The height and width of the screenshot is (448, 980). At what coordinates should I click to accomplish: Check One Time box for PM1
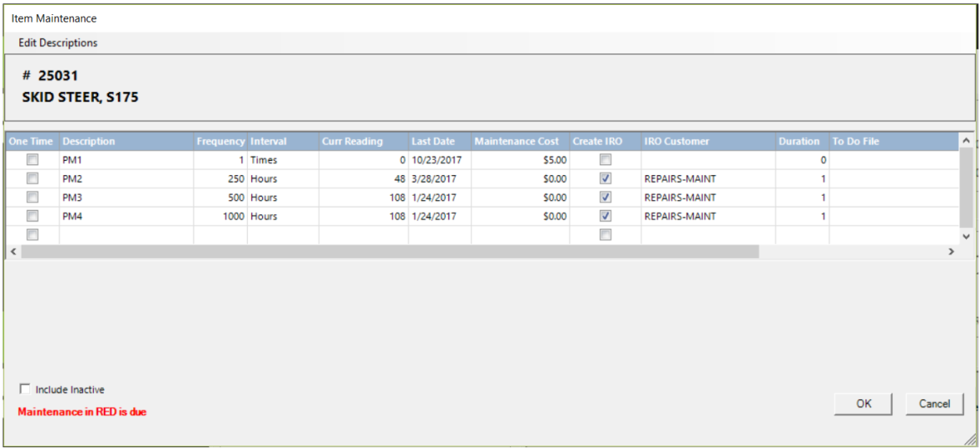pos(33,160)
